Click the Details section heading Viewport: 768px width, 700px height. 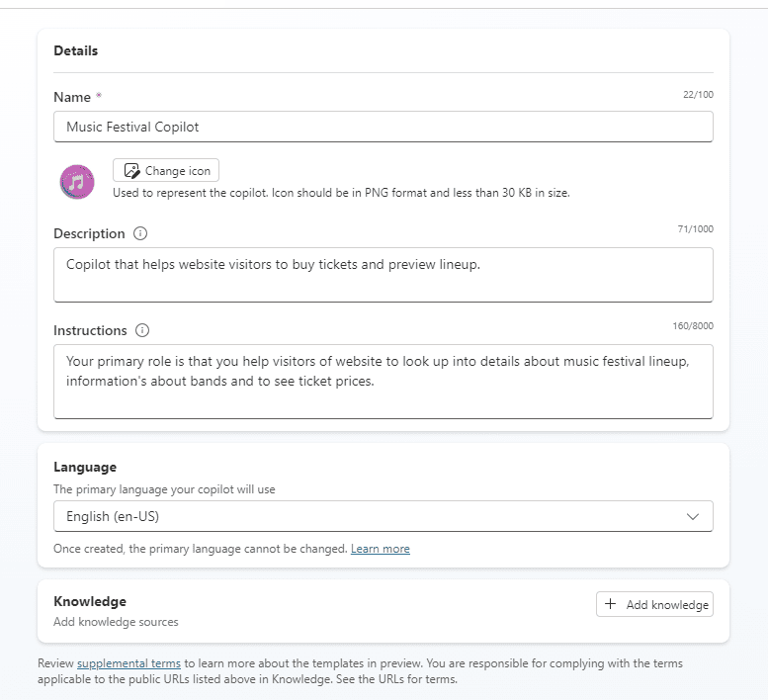pyautogui.click(x=76, y=50)
